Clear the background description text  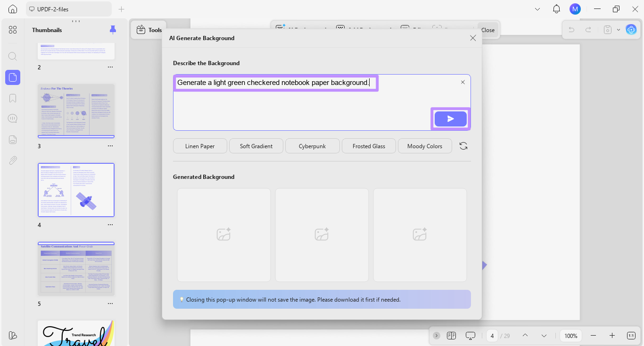(x=462, y=82)
